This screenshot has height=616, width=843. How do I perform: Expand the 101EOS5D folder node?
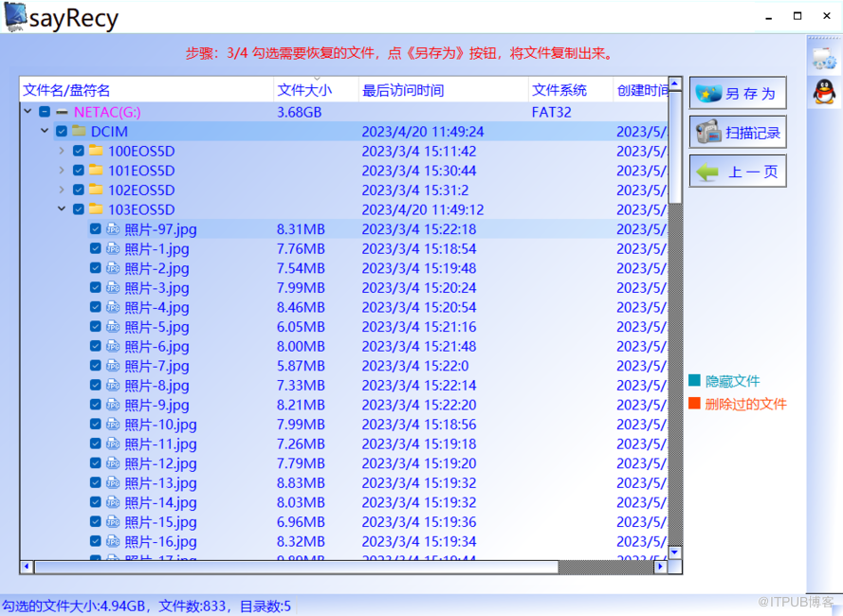(62, 171)
